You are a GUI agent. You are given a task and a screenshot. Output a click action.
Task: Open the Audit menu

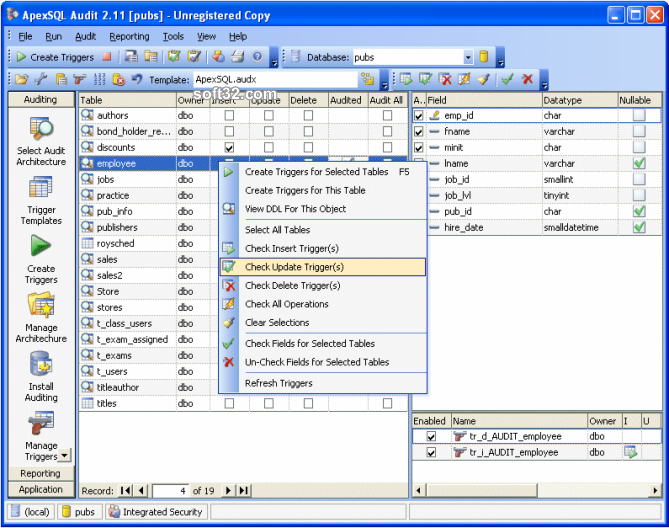(85, 37)
